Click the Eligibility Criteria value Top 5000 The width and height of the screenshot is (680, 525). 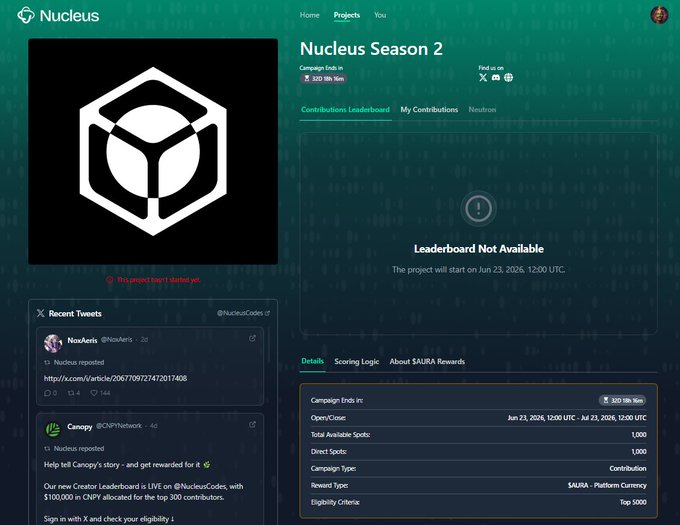633,502
